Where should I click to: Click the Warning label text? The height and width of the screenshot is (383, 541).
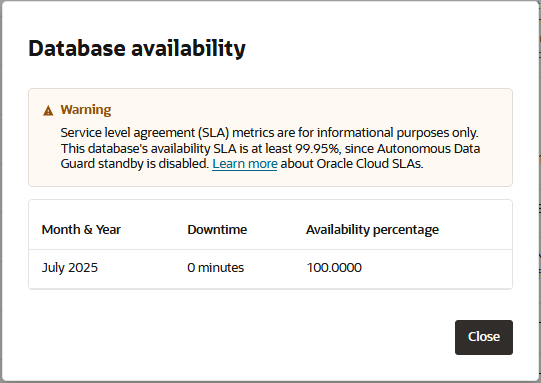click(86, 110)
